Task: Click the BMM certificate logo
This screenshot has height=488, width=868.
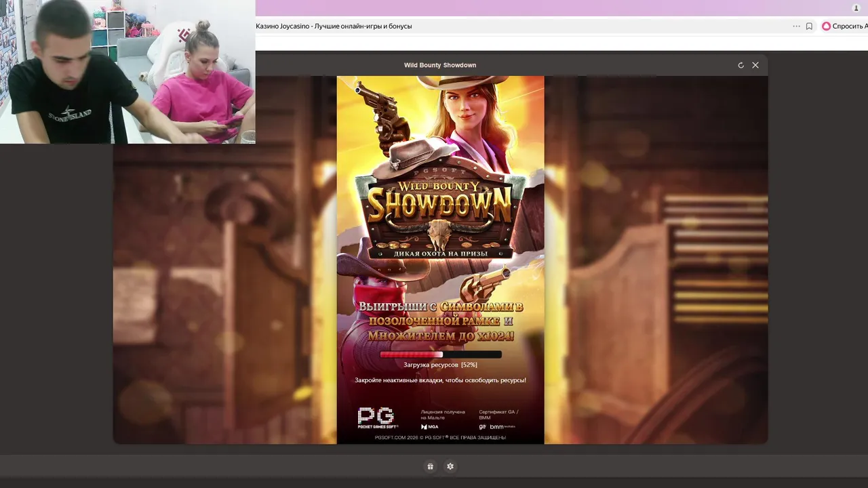Action: tap(502, 427)
